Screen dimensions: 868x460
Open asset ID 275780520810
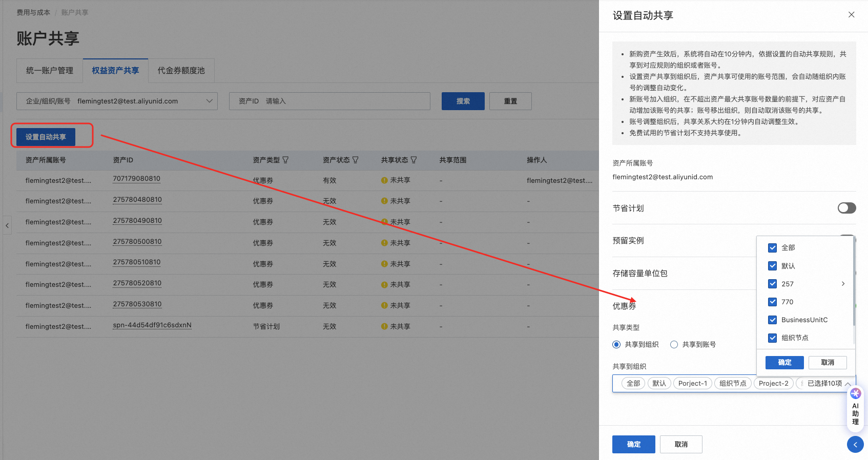137,283
